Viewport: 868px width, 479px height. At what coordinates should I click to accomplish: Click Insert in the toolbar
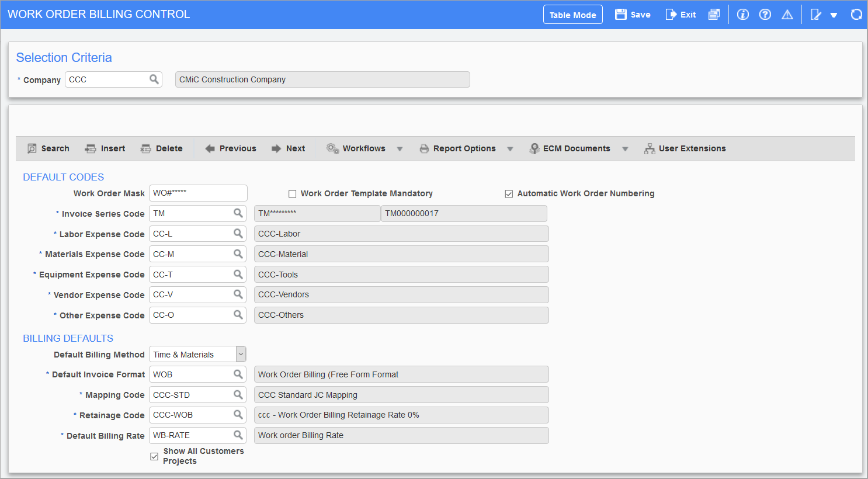[105, 149]
